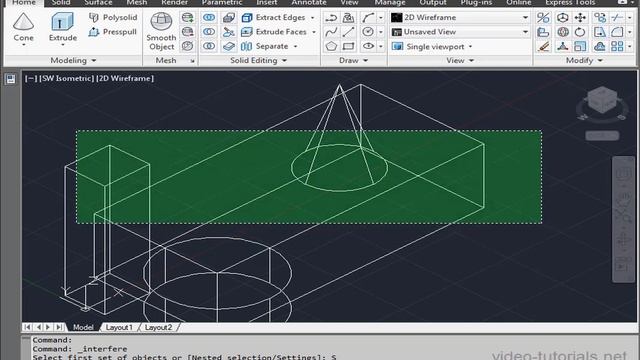Click the Offset tool in Modify panel
640x360 pixels.
point(600,46)
